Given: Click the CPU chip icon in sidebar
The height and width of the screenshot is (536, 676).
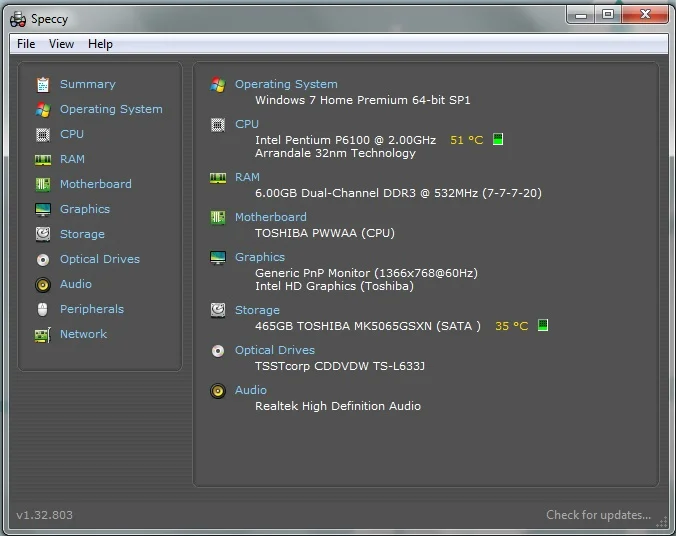Looking at the screenshot, I should click(43, 135).
